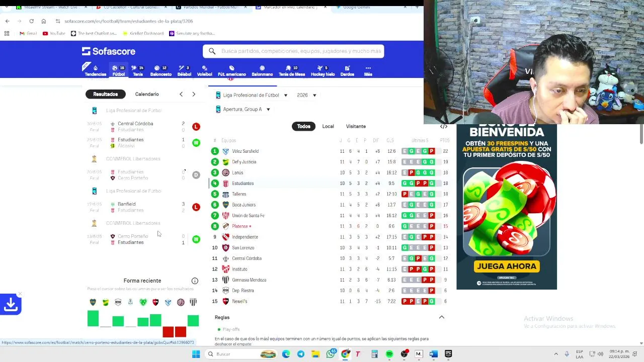Collapse the Reglas section
This screenshot has height=362, width=644.
click(442, 317)
